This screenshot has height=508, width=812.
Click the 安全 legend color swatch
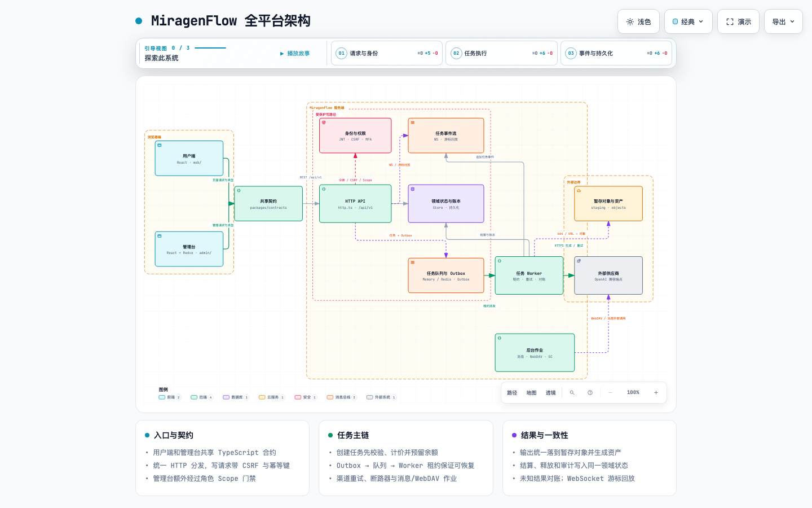click(x=298, y=397)
